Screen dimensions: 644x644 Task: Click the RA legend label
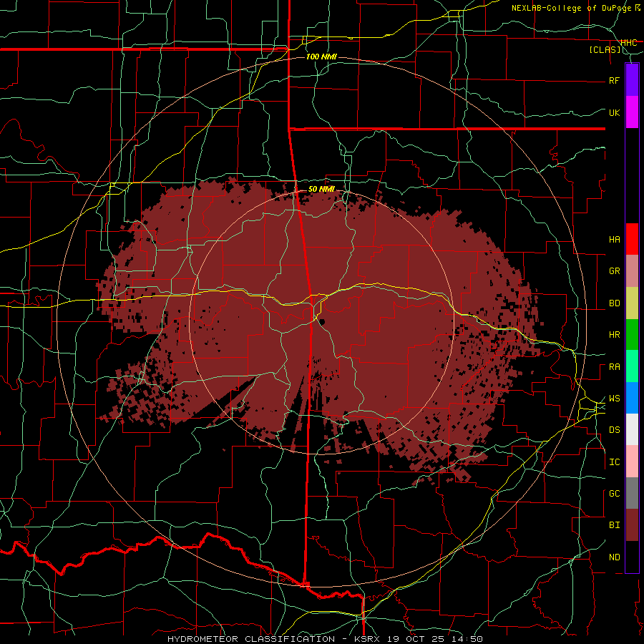614,367
